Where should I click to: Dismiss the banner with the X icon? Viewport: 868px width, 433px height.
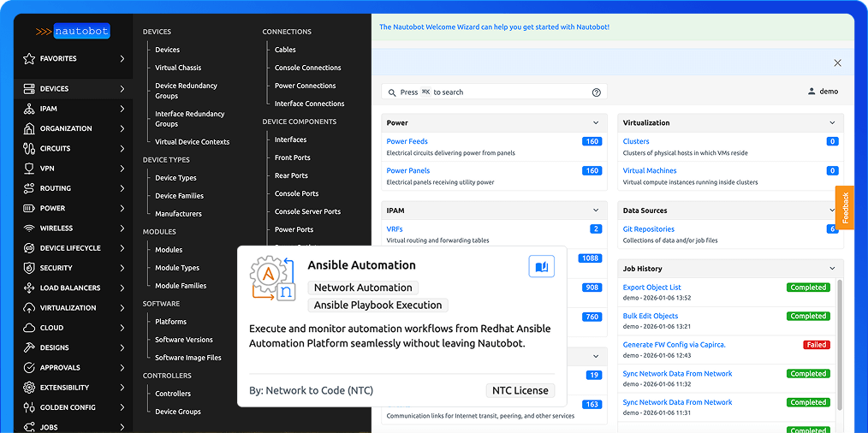click(x=837, y=62)
